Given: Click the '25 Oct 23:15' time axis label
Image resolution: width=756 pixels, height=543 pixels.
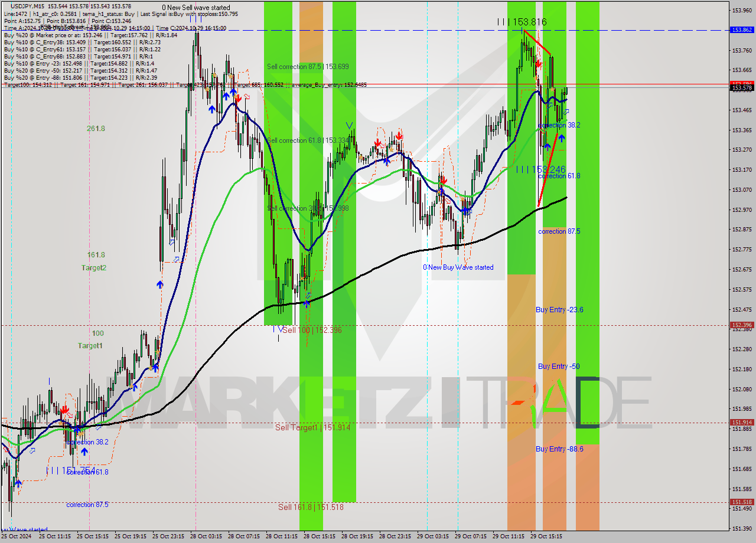Looking at the screenshot, I should coord(168,537).
